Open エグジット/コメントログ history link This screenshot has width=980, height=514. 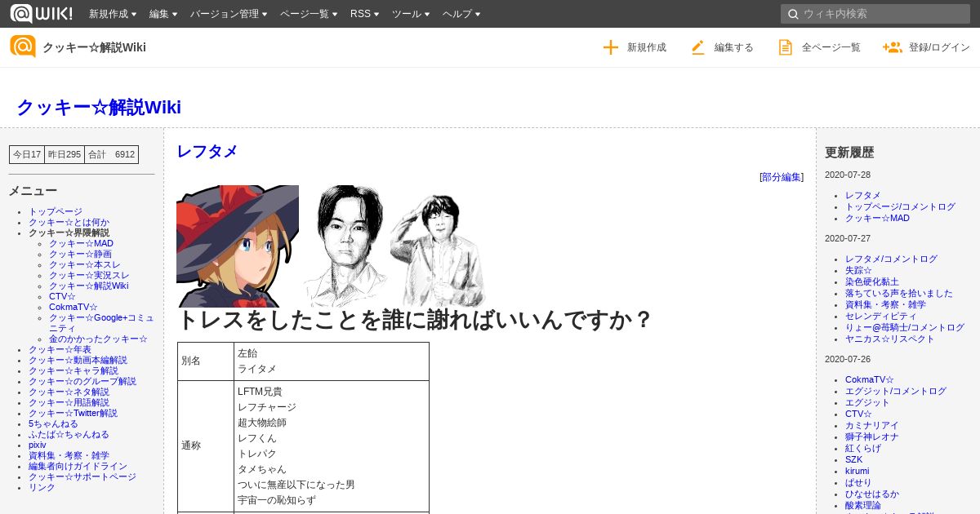coord(896,391)
